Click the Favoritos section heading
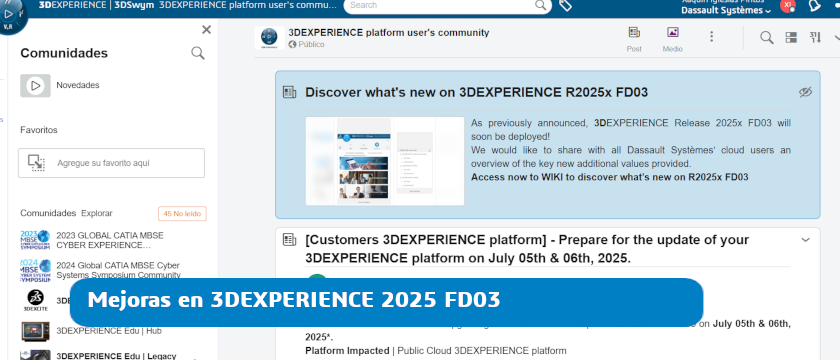 coord(39,130)
